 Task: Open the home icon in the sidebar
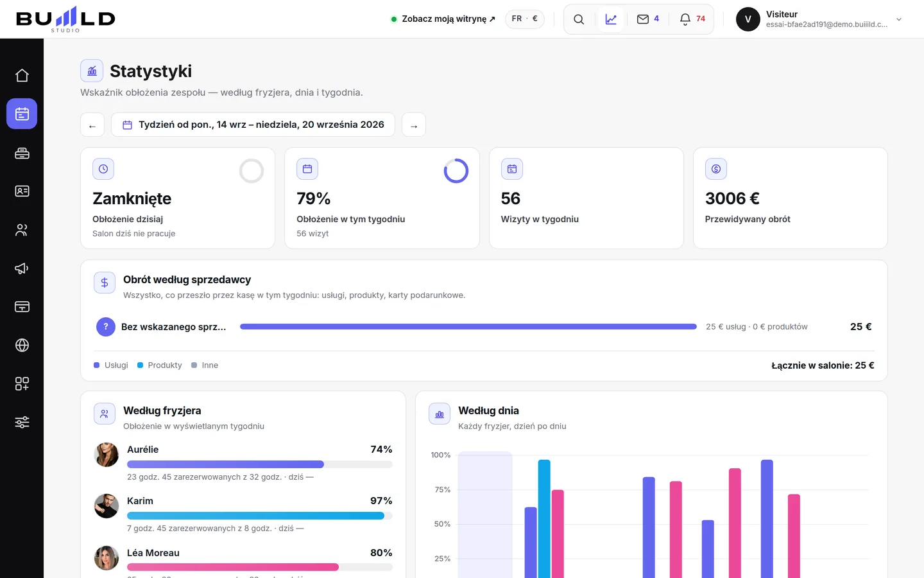(22, 76)
